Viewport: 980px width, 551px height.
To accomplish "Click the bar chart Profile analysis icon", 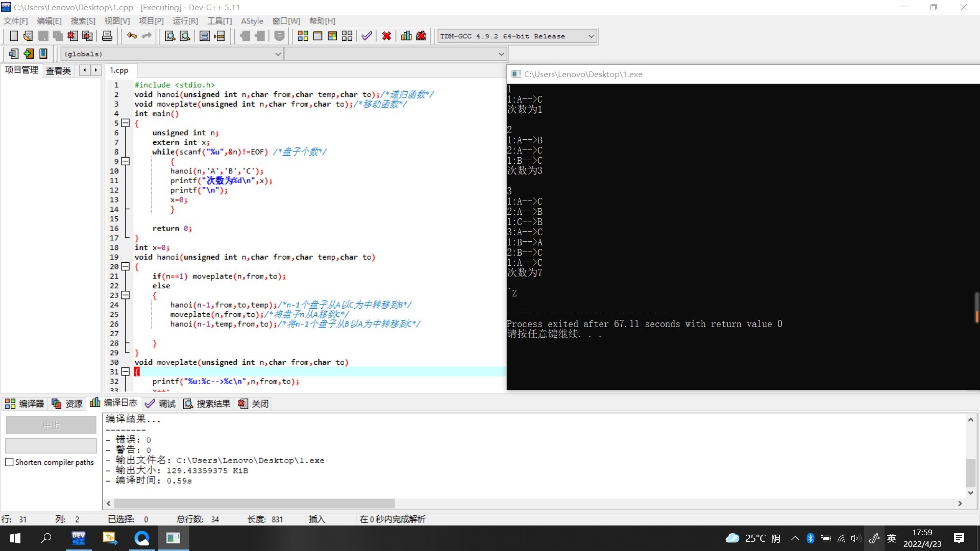I will 406,36.
